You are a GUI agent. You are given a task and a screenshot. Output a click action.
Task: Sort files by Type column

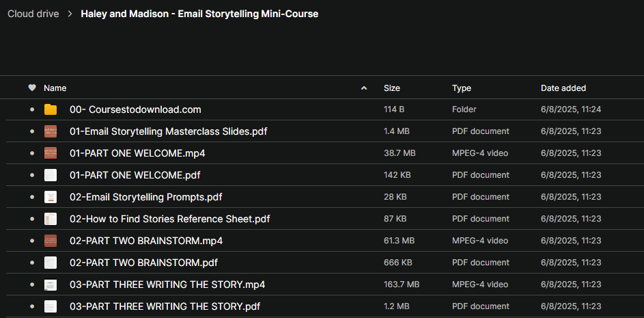462,88
